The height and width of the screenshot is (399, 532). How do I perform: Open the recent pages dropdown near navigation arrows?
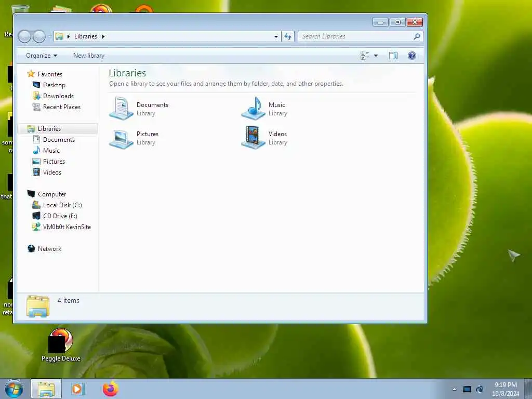pyautogui.click(x=49, y=36)
